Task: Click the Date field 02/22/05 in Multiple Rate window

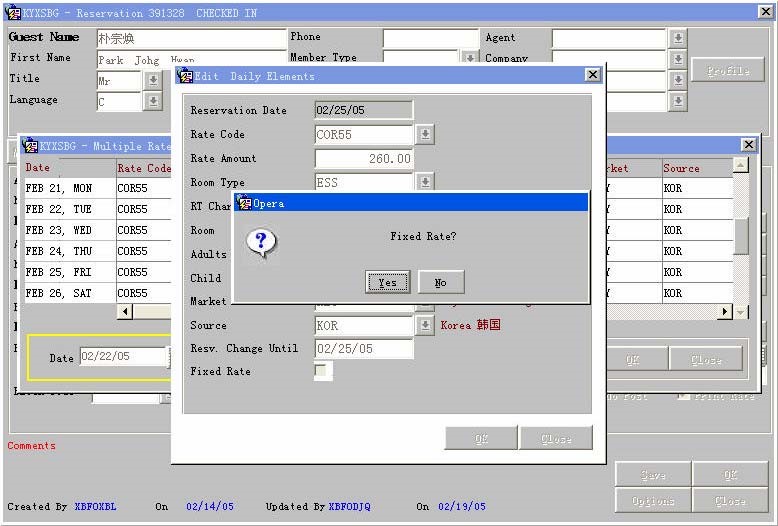Action: coord(124,356)
